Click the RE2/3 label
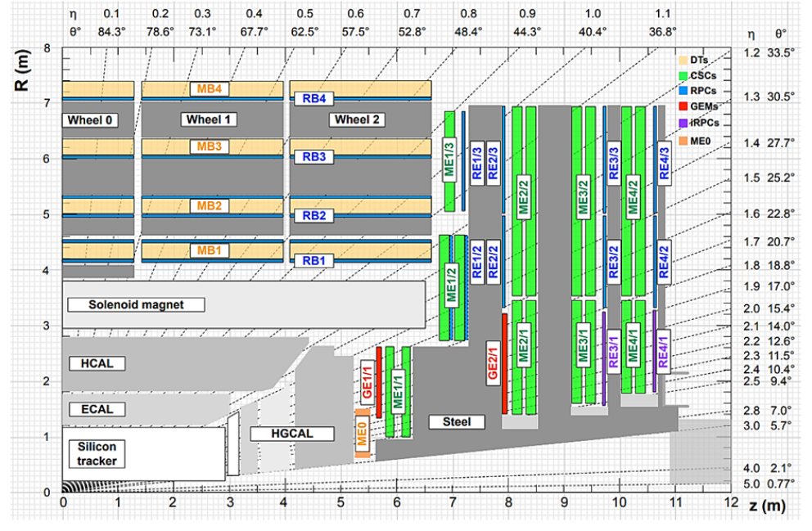This screenshot has width=812, height=531. (x=493, y=163)
